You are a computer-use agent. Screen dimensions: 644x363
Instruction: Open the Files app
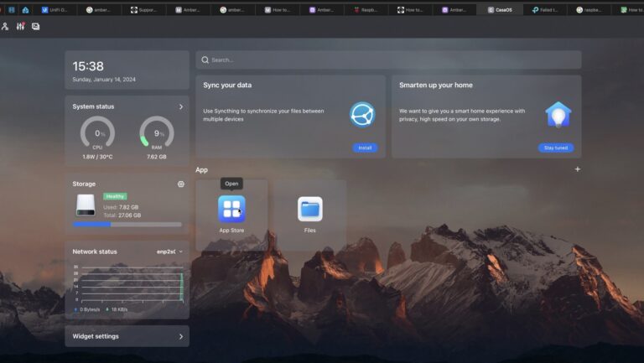pos(309,209)
